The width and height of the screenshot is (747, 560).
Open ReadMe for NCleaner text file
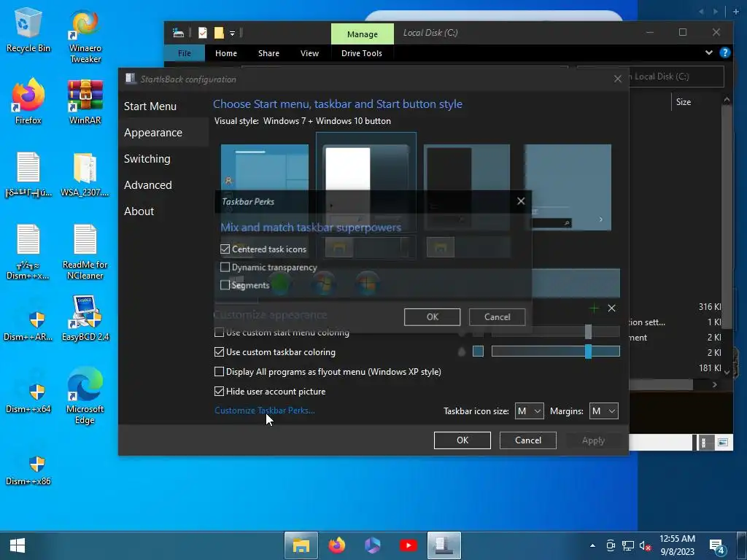pyautogui.click(x=85, y=252)
